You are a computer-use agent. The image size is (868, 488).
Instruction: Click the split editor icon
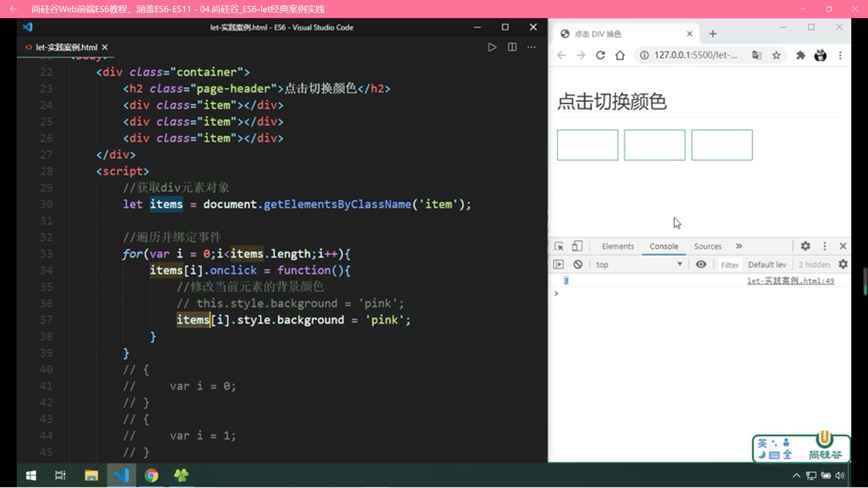pyautogui.click(x=512, y=47)
